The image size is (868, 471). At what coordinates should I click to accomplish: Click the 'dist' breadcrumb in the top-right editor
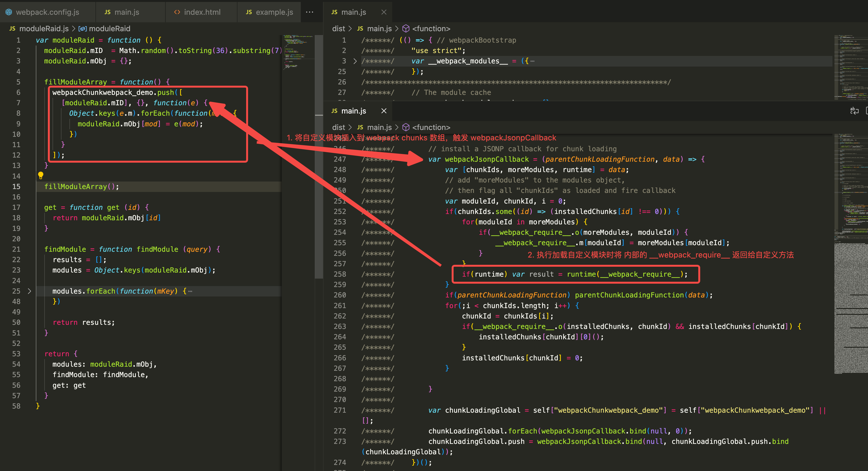click(338, 29)
